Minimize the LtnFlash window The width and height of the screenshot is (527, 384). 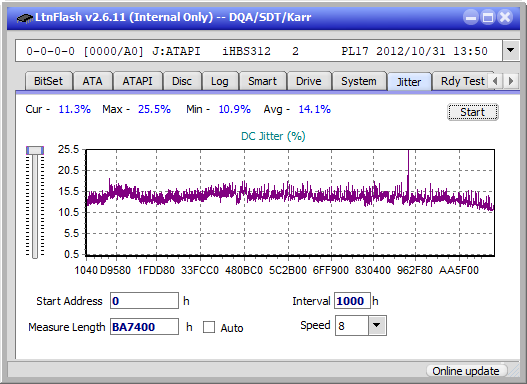click(471, 17)
